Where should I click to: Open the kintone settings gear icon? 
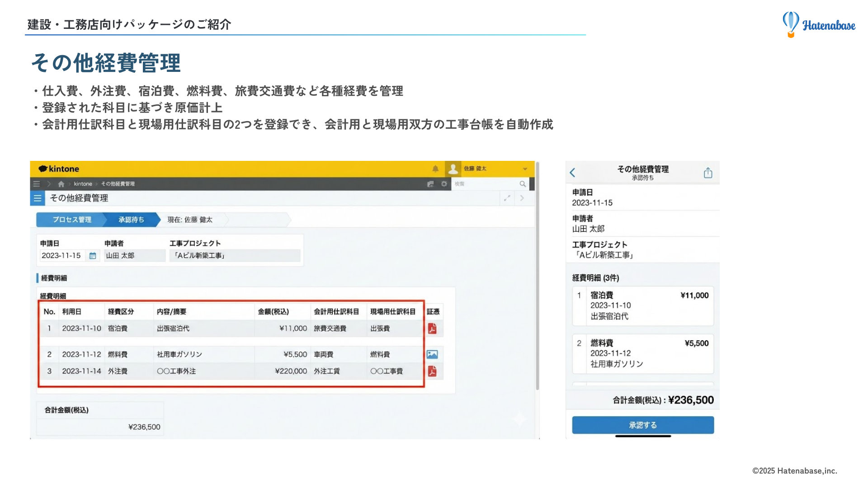[444, 183]
